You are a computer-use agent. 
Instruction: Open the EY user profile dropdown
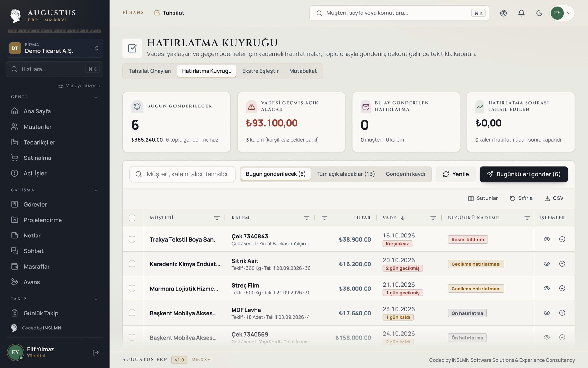click(x=562, y=13)
